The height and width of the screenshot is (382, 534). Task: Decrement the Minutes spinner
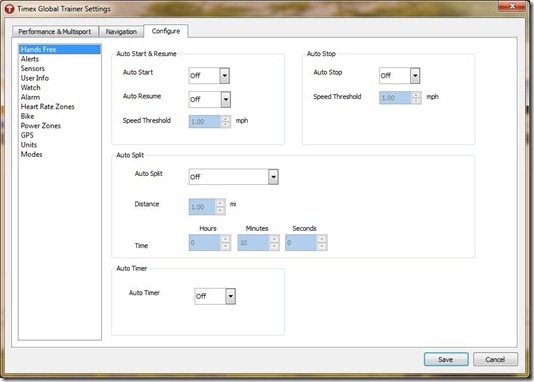coord(274,246)
